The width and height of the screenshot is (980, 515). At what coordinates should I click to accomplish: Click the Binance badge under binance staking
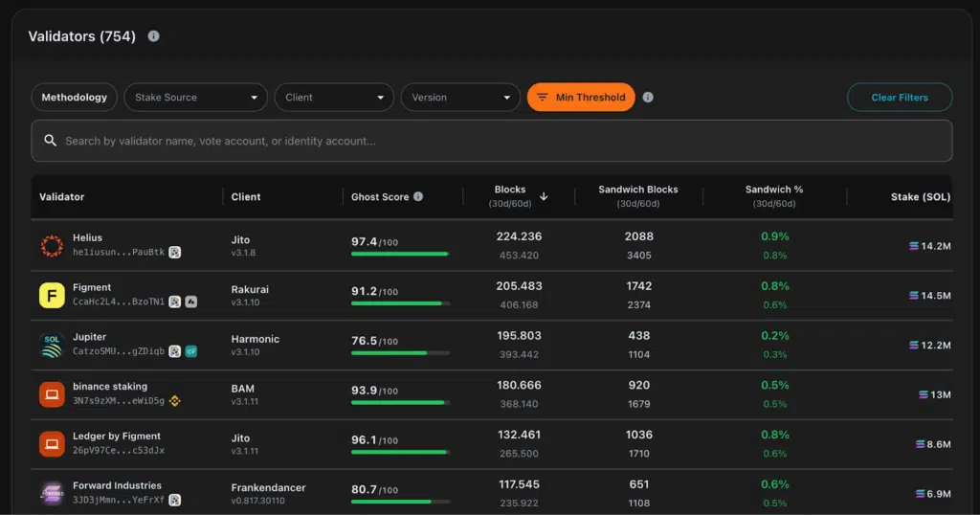(x=175, y=401)
